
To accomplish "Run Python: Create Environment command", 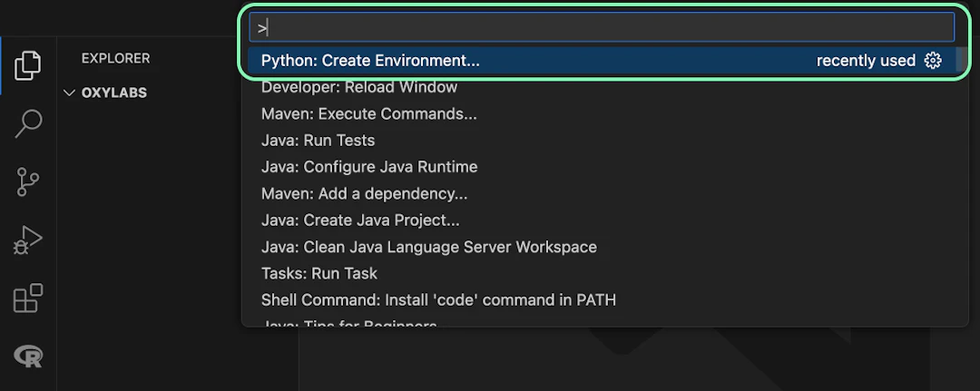I will click(602, 61).
